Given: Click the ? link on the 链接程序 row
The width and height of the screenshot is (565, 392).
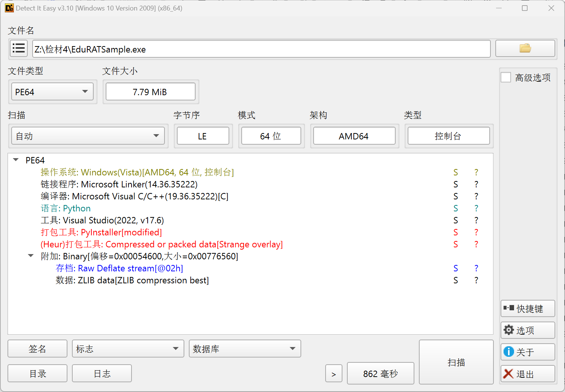Looking at the screenshot, I should point(476,184).
